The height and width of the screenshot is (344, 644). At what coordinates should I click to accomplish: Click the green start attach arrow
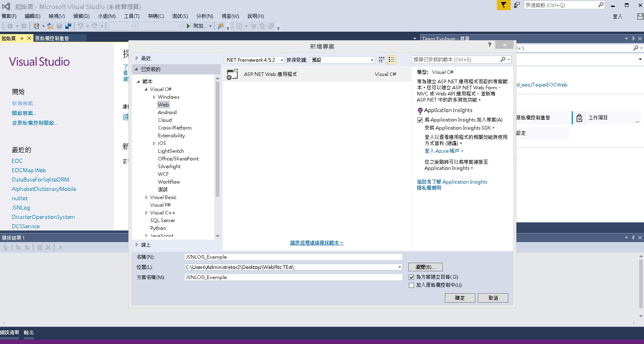[x=189, y=26]
